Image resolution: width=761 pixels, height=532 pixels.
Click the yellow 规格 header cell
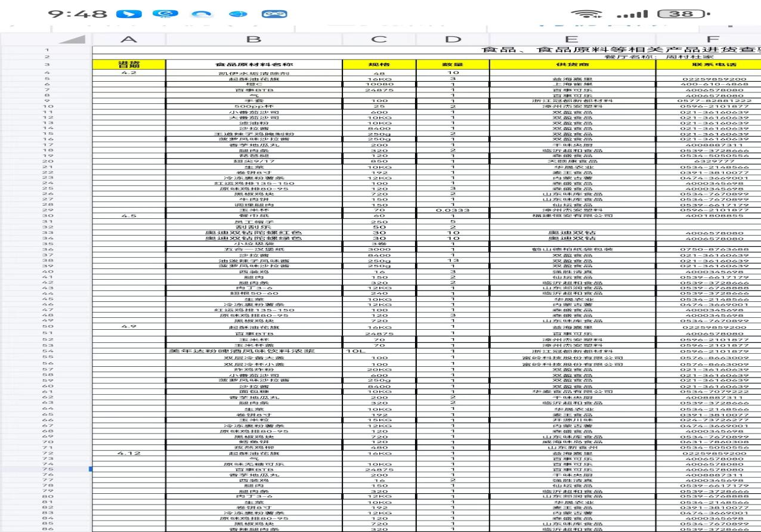point(379,64)
